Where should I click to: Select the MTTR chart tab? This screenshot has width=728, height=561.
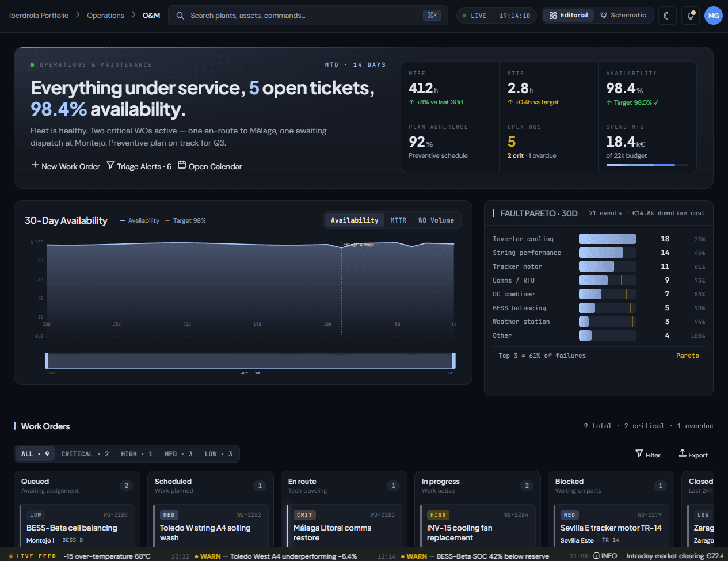point(398,220)
